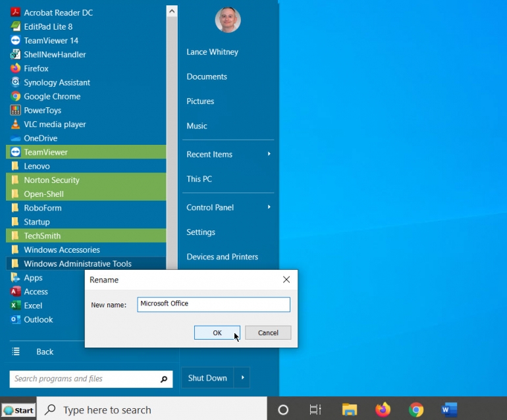Open Music from the start menu

coord(197,126)
